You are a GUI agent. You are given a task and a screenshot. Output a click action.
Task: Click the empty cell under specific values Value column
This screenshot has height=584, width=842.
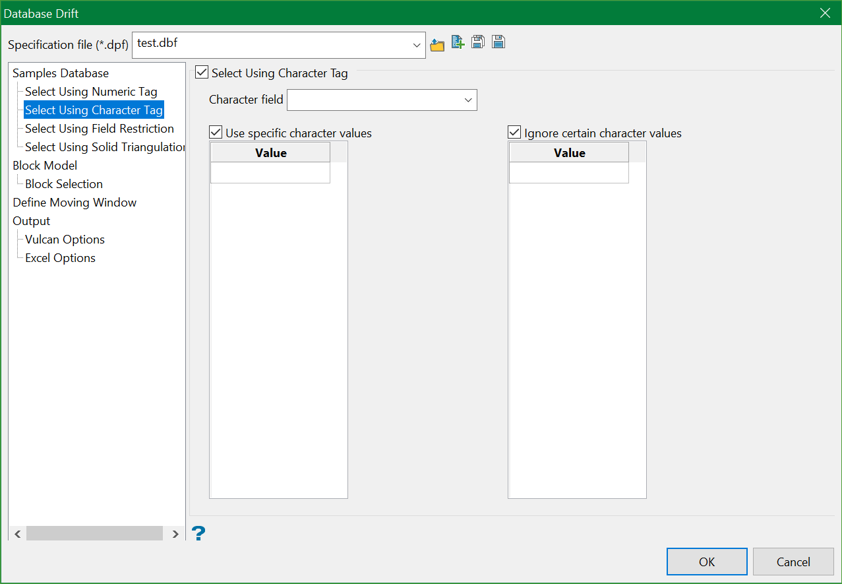pyautogui.click(x=270, y=173)
